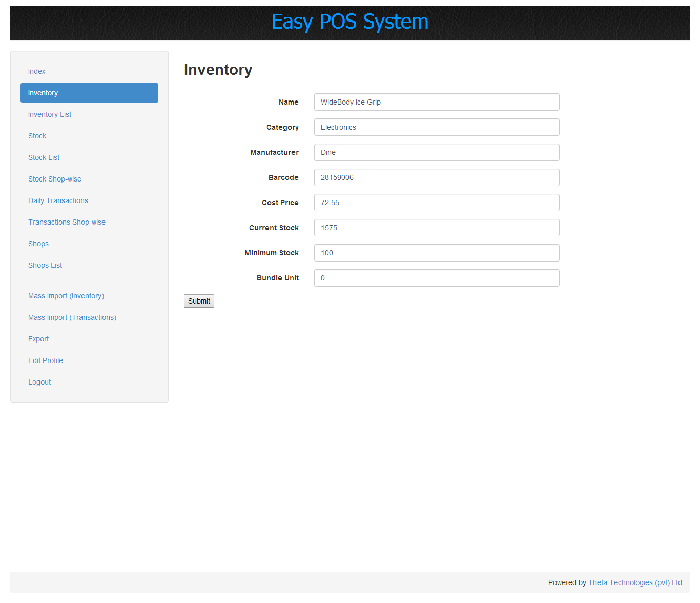Click inside the Barcode input field
Viewport: 700px width, 603px height.
point(436,177)
